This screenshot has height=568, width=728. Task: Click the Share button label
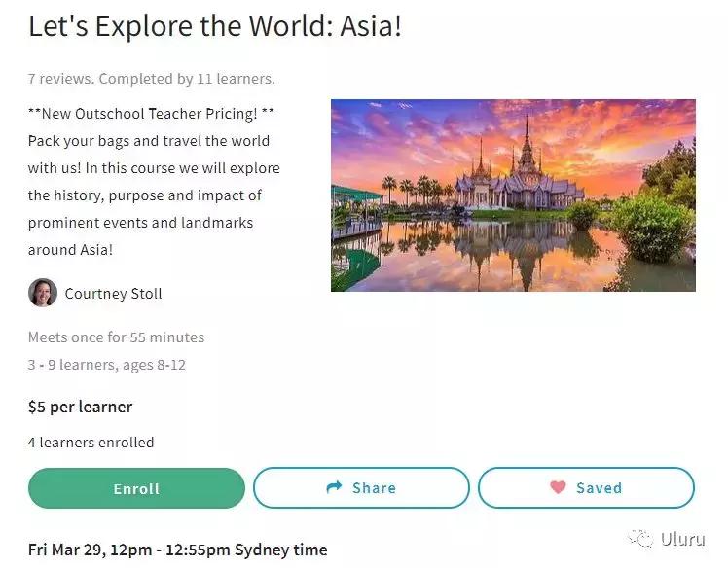(x=374, y=488)
